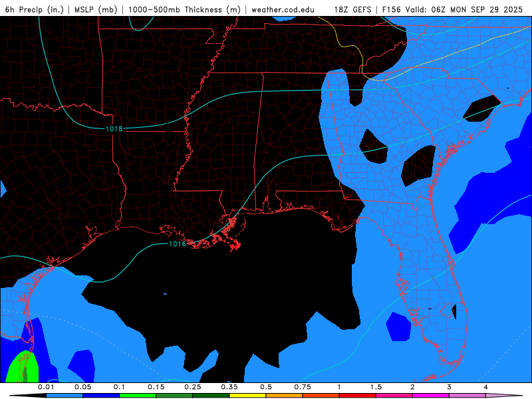The height and width of the screenshot is (399, 532).
Task: Click the 1018 isobar label on the map
Action: tap(114, 128)
